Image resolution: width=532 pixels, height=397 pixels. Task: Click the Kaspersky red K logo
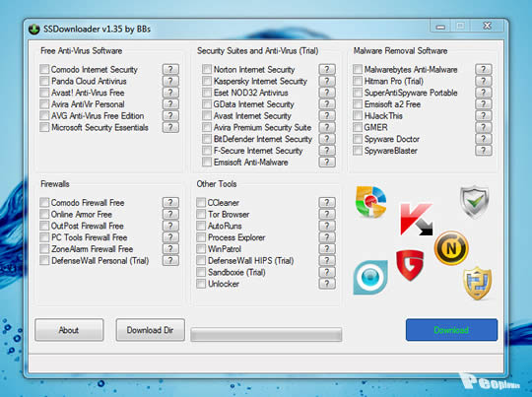417,220
